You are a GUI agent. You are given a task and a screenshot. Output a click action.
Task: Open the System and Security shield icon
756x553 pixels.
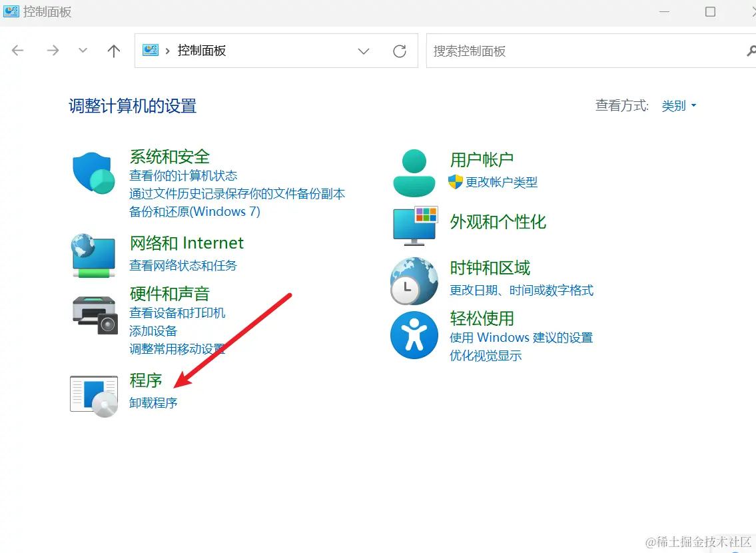coord(93,173)
